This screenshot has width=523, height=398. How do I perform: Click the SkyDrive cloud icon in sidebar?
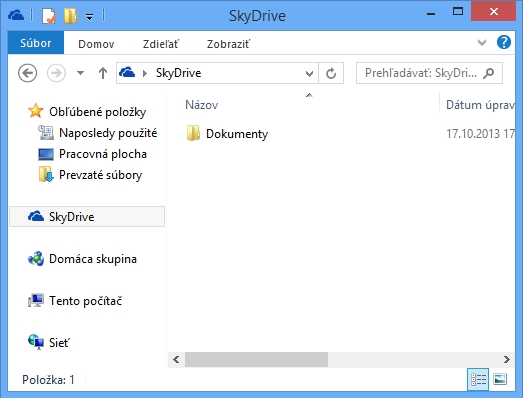pos(36,216)
